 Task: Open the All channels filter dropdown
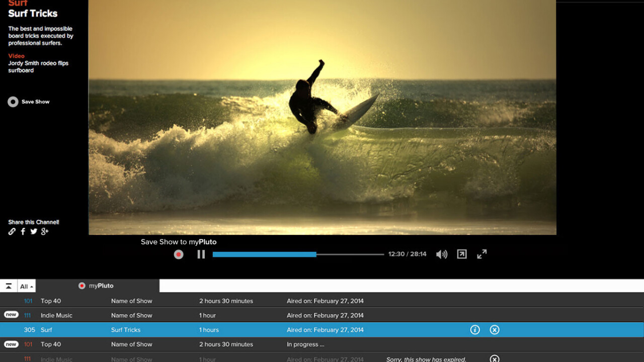tap(27, 287)
